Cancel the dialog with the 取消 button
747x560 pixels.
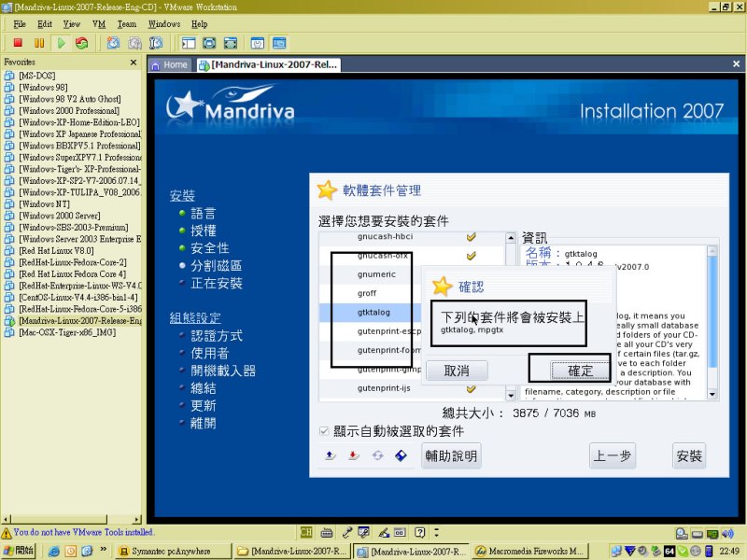pos(457,370)
